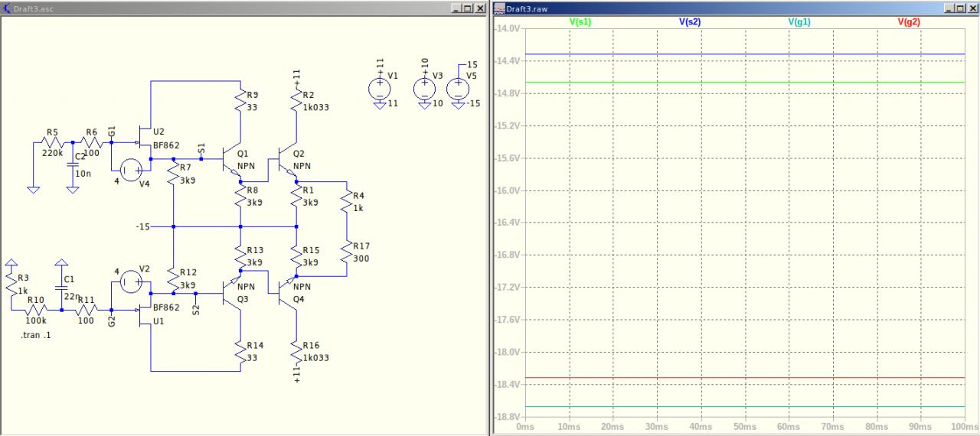The width and height of the screenshot is (980, 436).
Task: Maximize the Draft3.asc window
Action: [468, 8]
